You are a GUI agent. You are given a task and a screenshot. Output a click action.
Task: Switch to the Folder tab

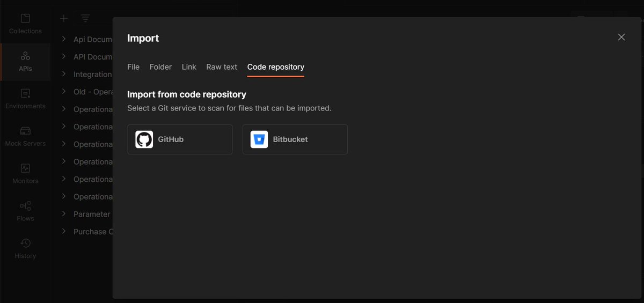point(160,67)
